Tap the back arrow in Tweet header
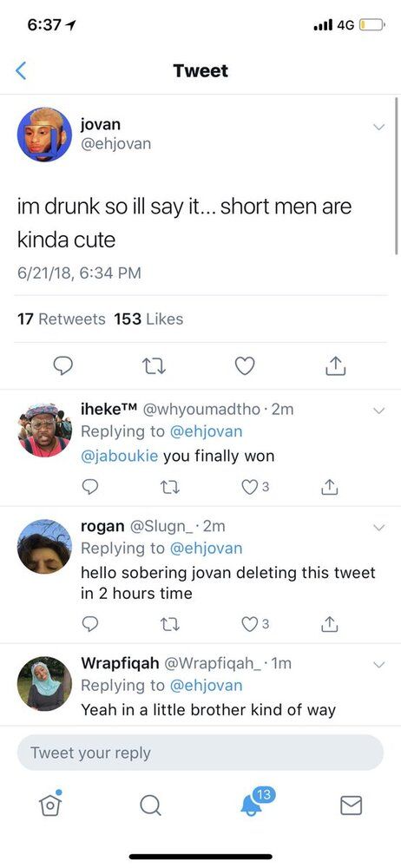401x868 pixels. click(x=21, y=71)
